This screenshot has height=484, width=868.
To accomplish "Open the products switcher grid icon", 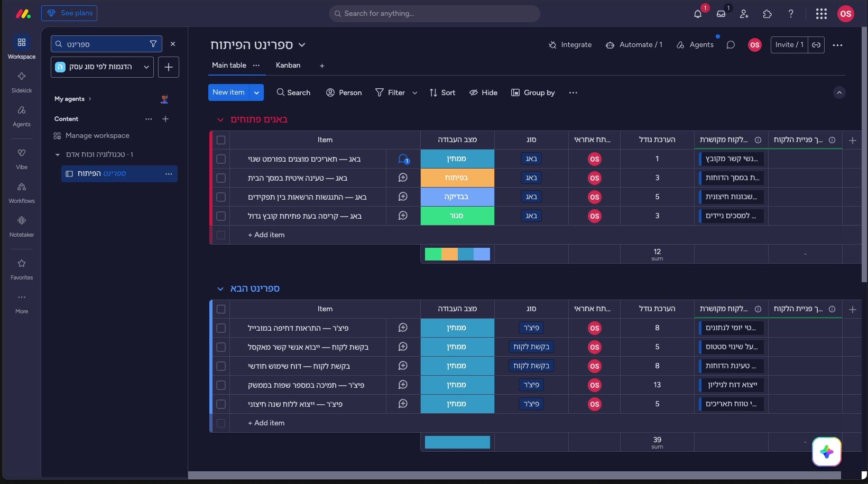I will 821,14.
